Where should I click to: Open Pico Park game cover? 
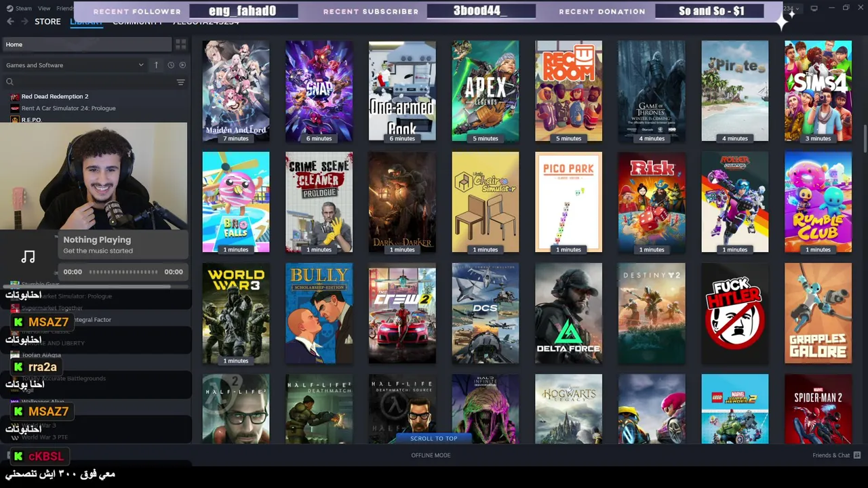[x=568, y=202]
